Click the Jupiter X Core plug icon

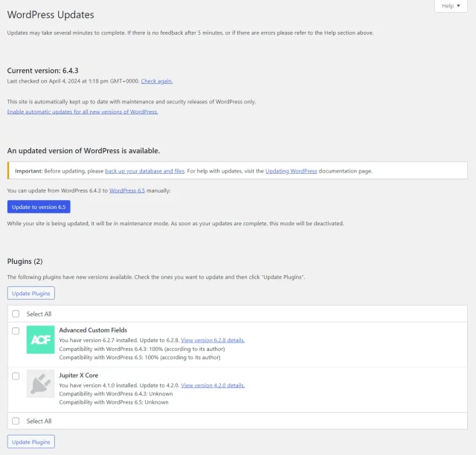coord(40,384)
